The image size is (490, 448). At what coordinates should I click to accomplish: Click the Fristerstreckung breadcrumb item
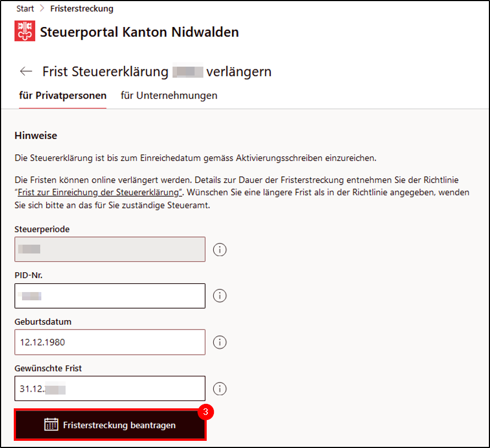tap(82, 9)
